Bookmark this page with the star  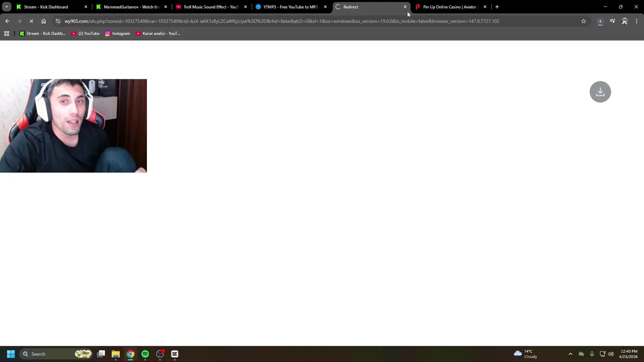click(x=584, y=21)
